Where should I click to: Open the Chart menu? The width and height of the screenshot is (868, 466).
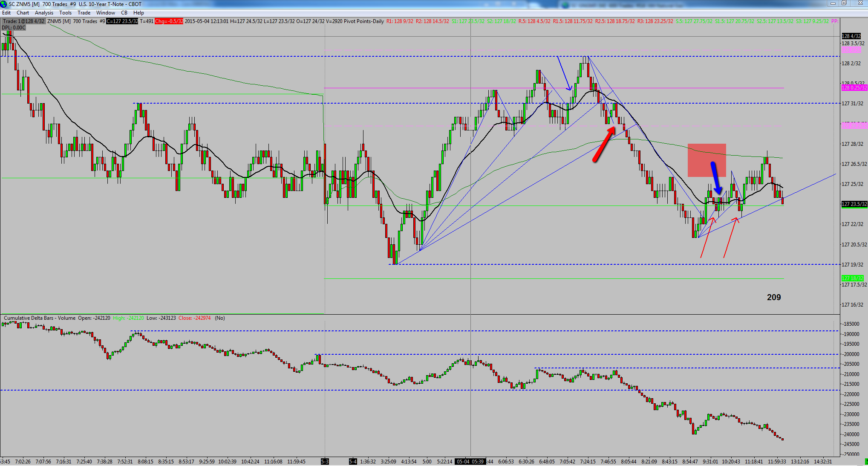click(23, 13)
